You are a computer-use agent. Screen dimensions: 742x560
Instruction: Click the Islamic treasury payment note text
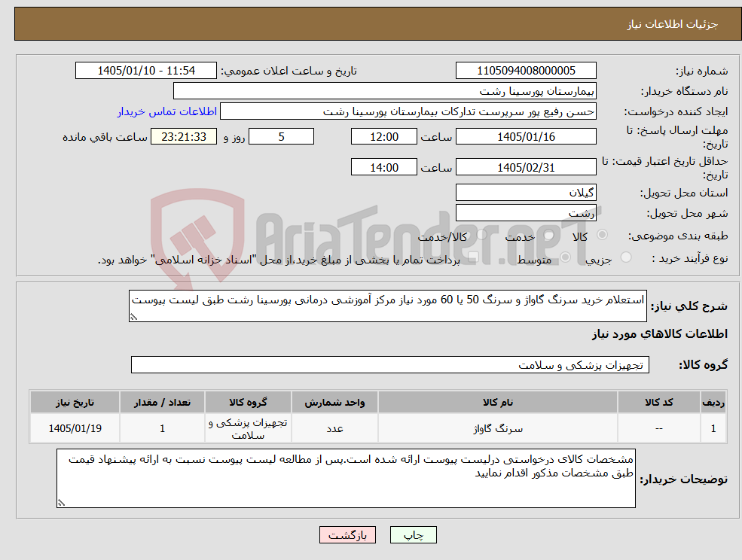point(279,260)
